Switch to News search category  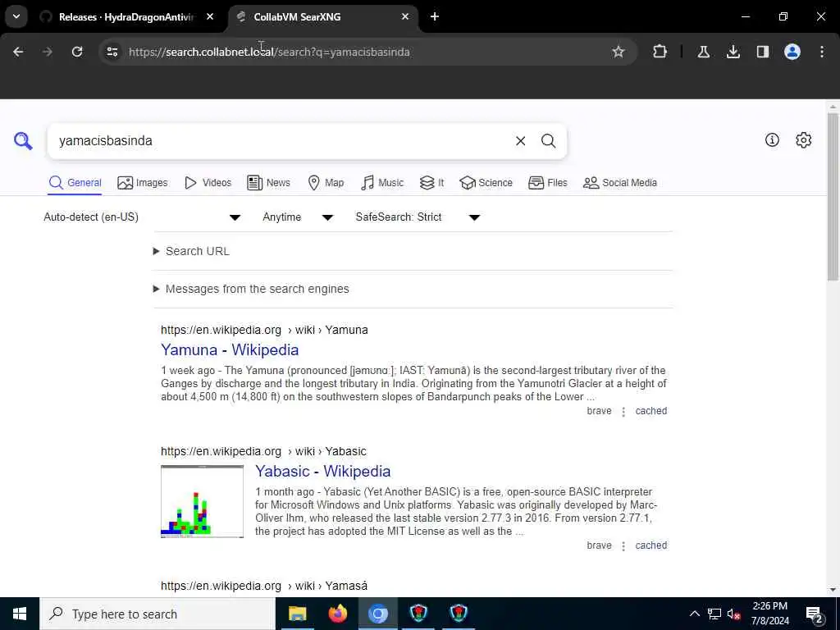click(268, 183)
